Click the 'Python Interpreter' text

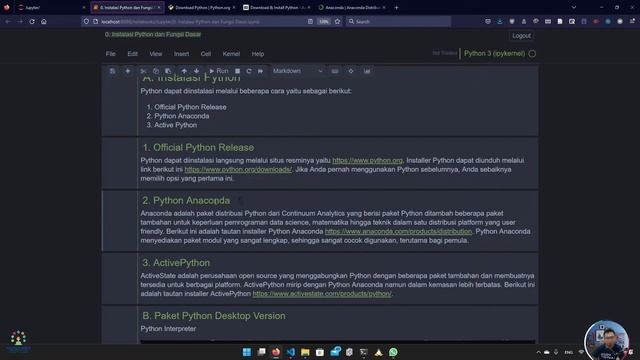[168, 329]
